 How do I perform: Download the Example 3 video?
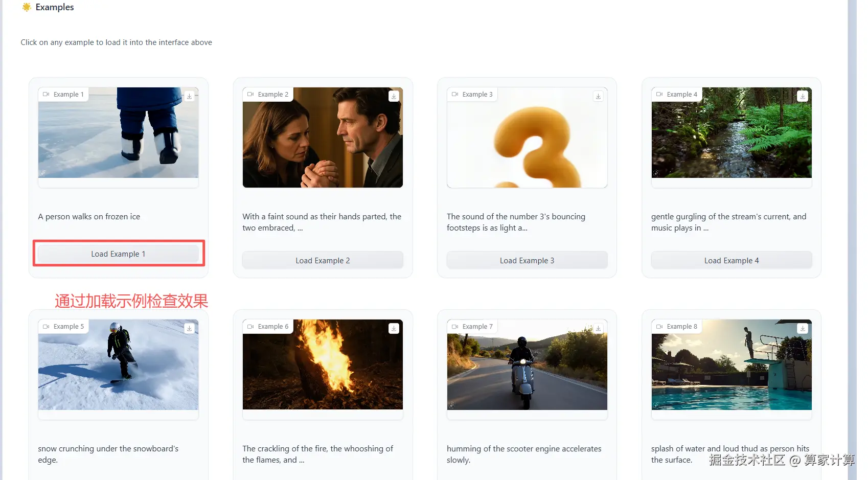pos(598,96)
